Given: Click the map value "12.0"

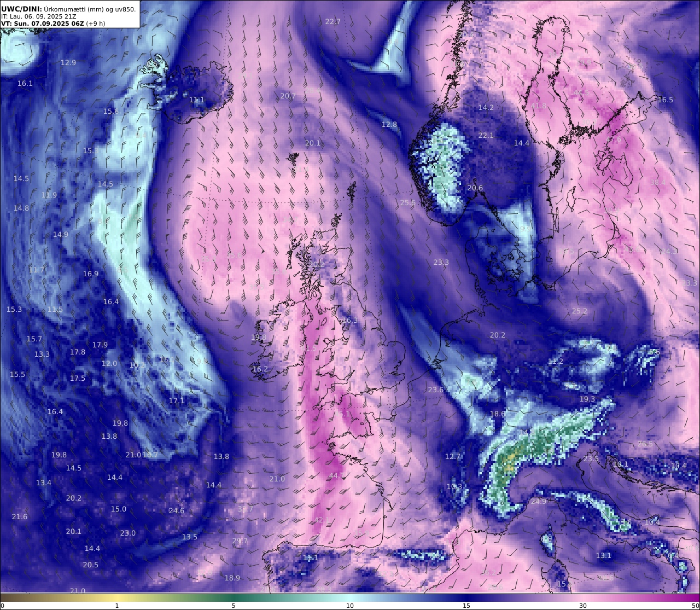Looking at the screenshot, I should coord(109,364).
